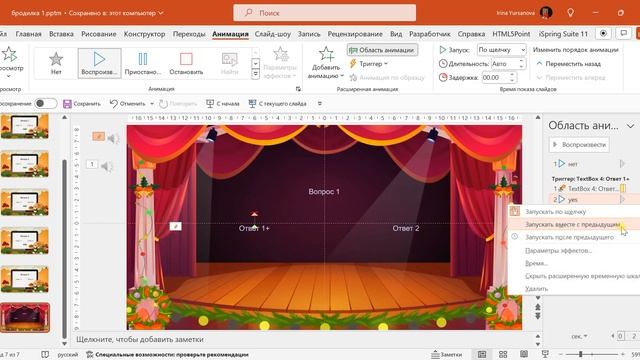The width and height of the screenshot is (640, 360).
Task: Switch to the 'Слайд-шоу' ribbon tab
Action: click(x=273, y=34)
